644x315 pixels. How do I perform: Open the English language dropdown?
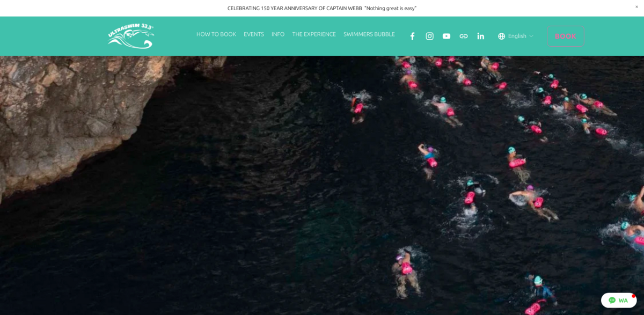click(x=517, y=36)
